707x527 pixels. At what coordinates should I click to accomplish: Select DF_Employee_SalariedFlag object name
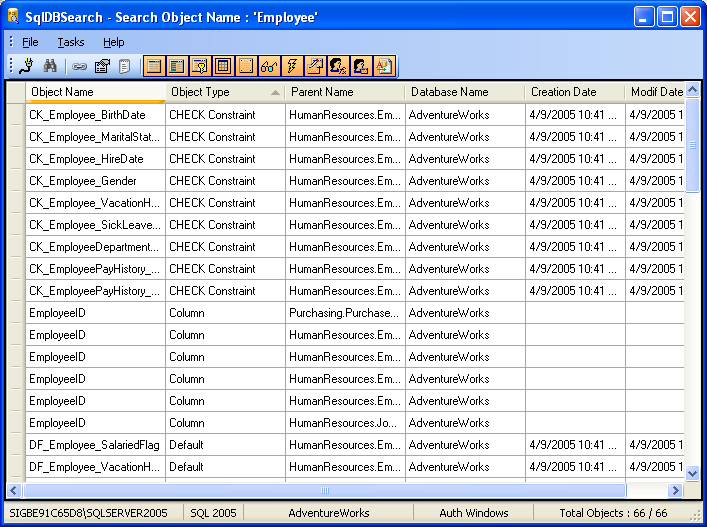pyautogui.click(x=94, y=445)
